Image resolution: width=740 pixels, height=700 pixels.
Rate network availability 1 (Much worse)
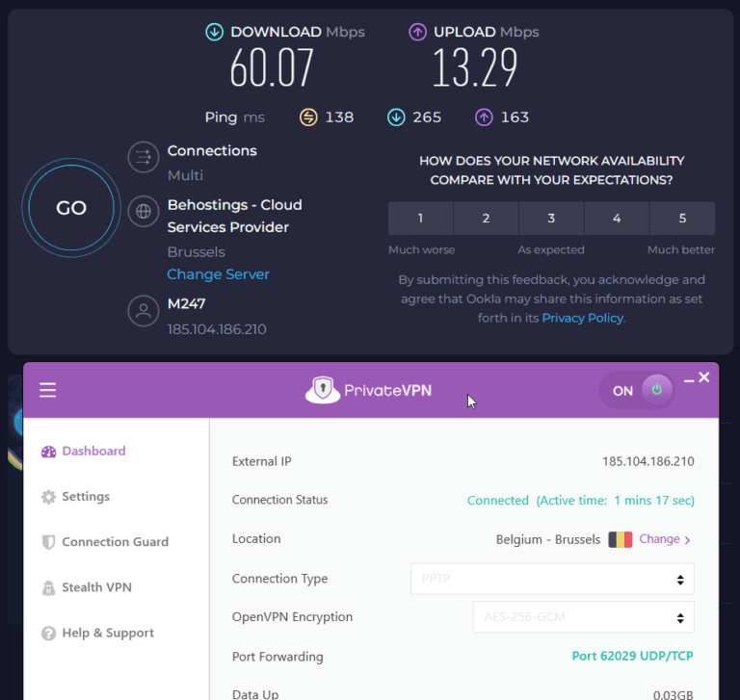click(x=420, y=219)
